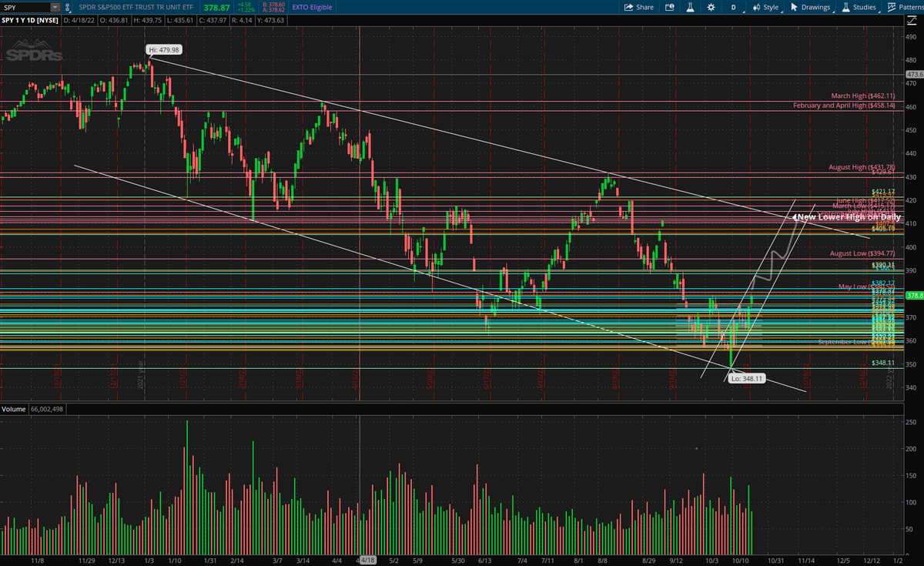Click the $405.19 level label
924x566 pixels.
coord(882,229)
